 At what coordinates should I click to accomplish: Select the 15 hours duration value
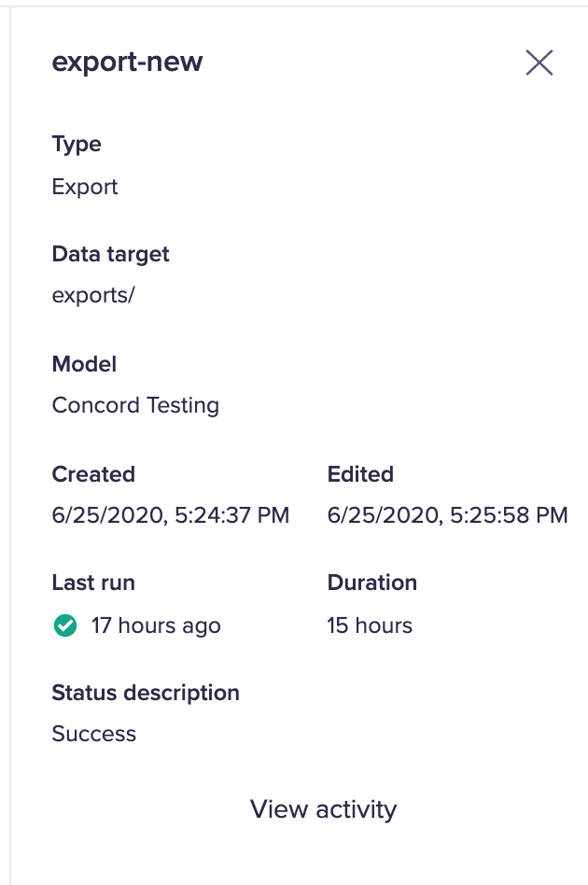(370, 625)
